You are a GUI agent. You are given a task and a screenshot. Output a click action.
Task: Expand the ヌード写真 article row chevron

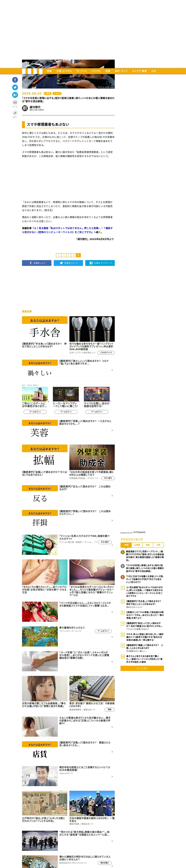point(112,662)
